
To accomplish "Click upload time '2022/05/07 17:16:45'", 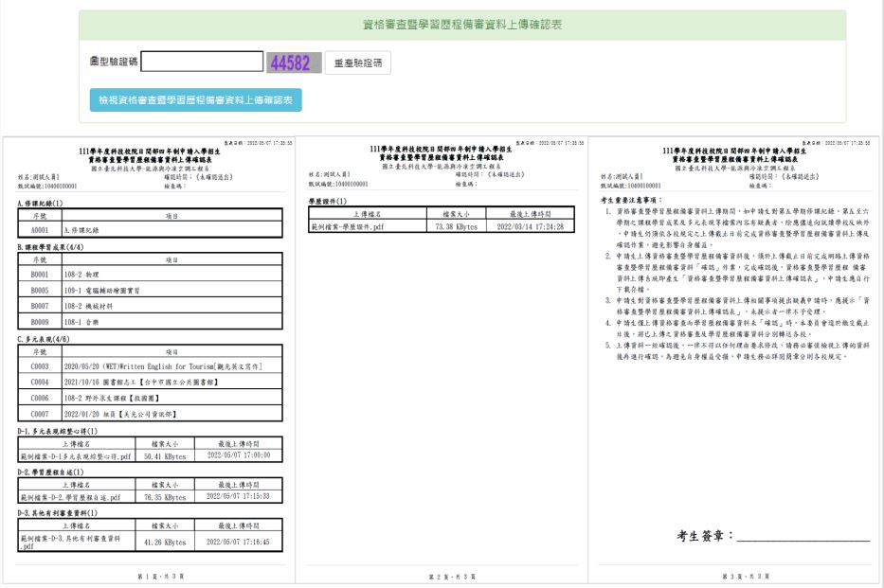I will [238, 542].
